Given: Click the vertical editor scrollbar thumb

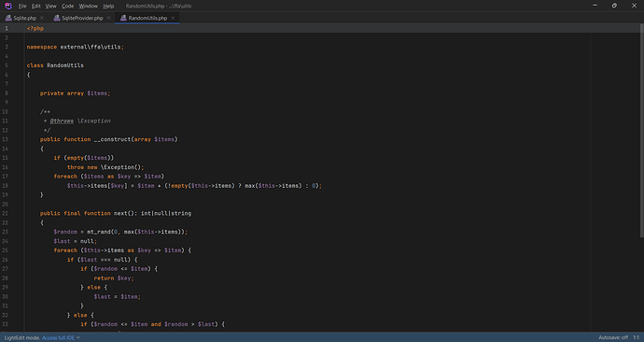Looking at the screenshot, I should (x=641, y=130).
